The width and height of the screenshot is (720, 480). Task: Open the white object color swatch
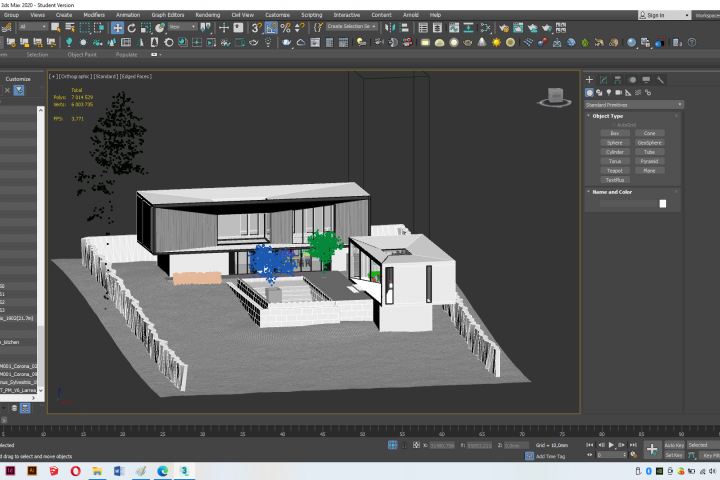(x=663, y=203)
